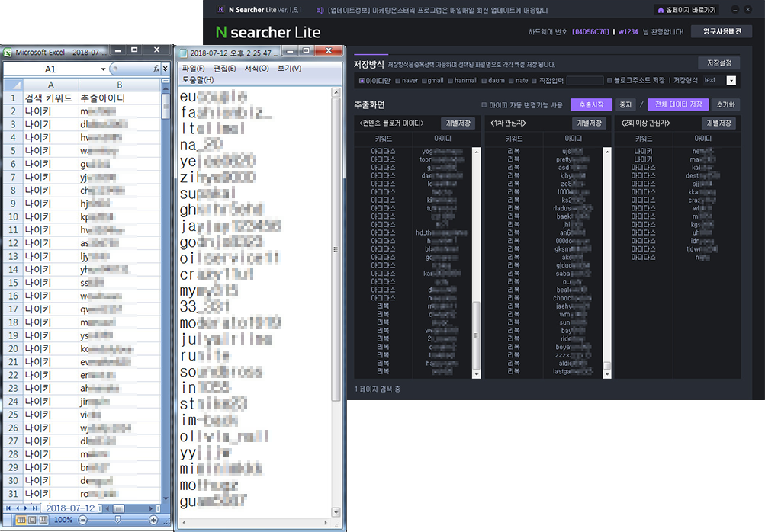Click the Select All corner in Excel sheet
765x532 pixels.
point(13,85)
